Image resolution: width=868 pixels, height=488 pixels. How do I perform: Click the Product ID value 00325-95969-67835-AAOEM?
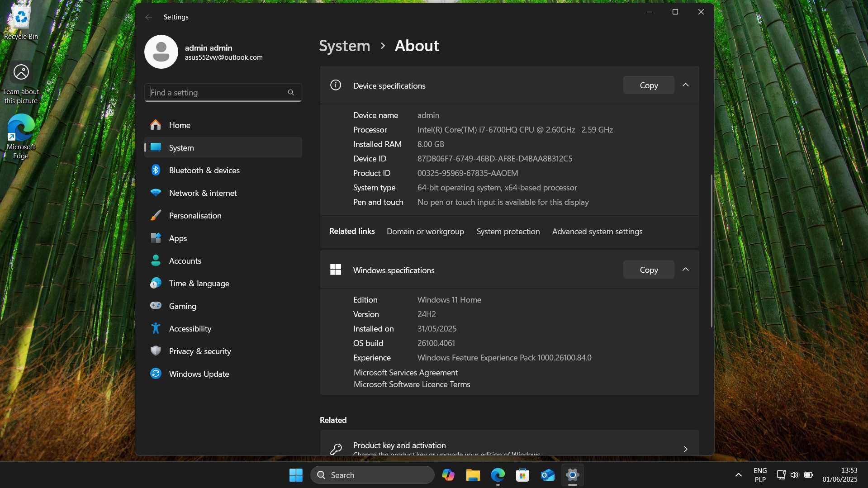(x=468, y=173)
